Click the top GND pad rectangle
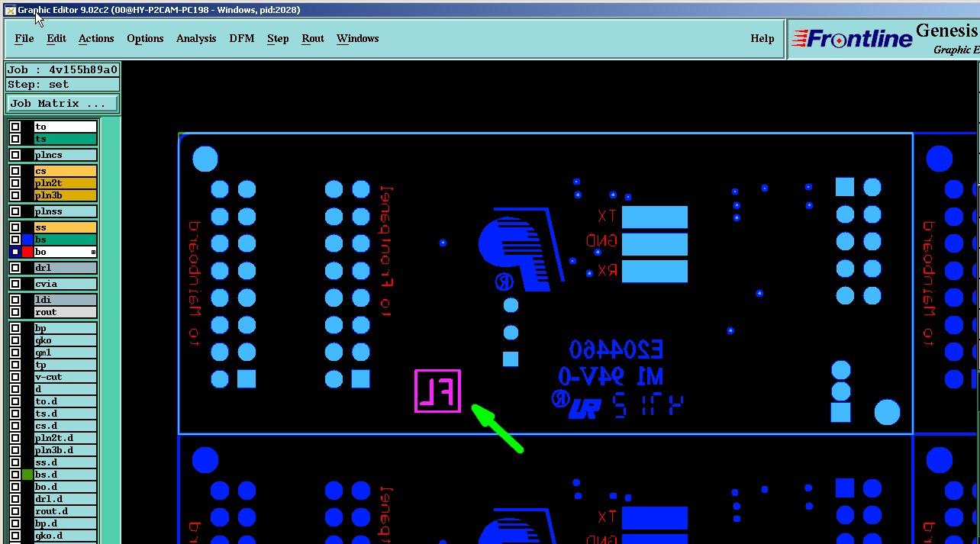The width and height of the screenshot is (980, 544). point(655,244)
